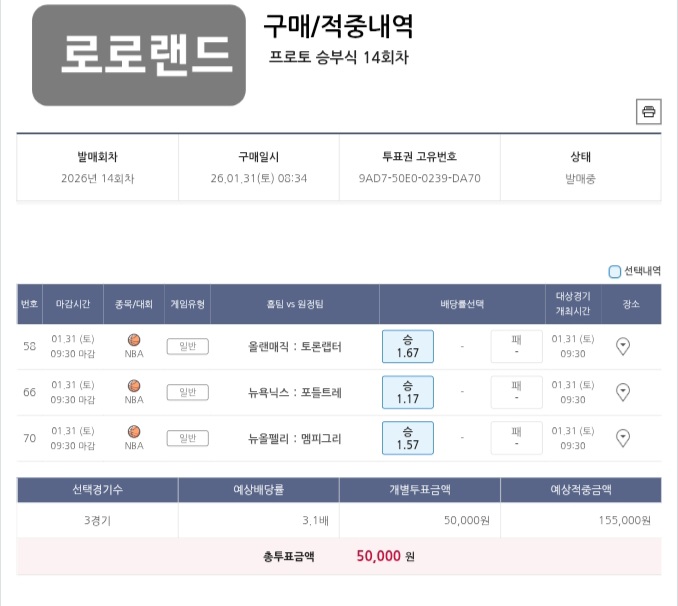
Task: Select 패 option for 뉴욕닉스 game
Action: pos(516,392)
